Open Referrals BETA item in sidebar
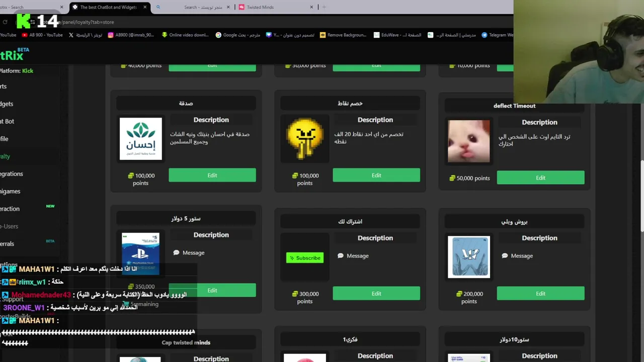This screenshot has width=644, height=362. pos(27,243)
